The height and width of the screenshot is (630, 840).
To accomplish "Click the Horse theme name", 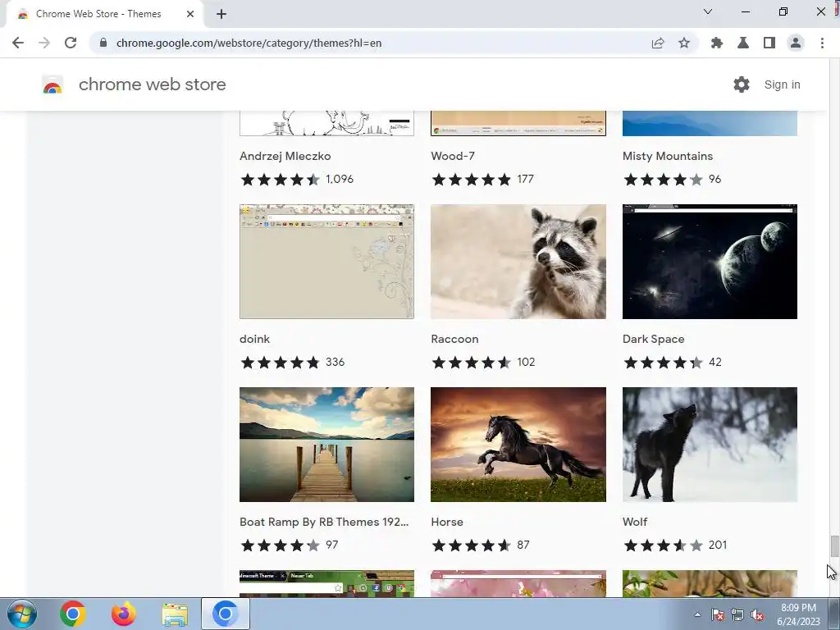I will pyautogui.click(x=447, y=522).
